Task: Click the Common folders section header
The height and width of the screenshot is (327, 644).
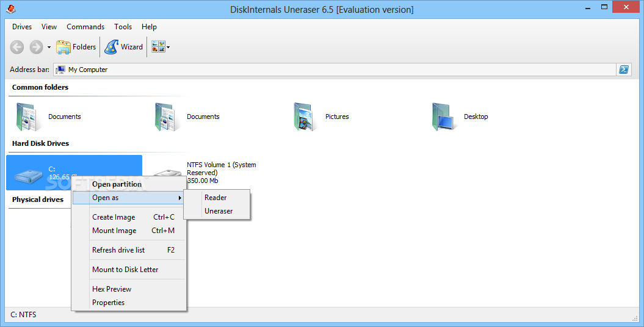Action: tap(40, 87)
